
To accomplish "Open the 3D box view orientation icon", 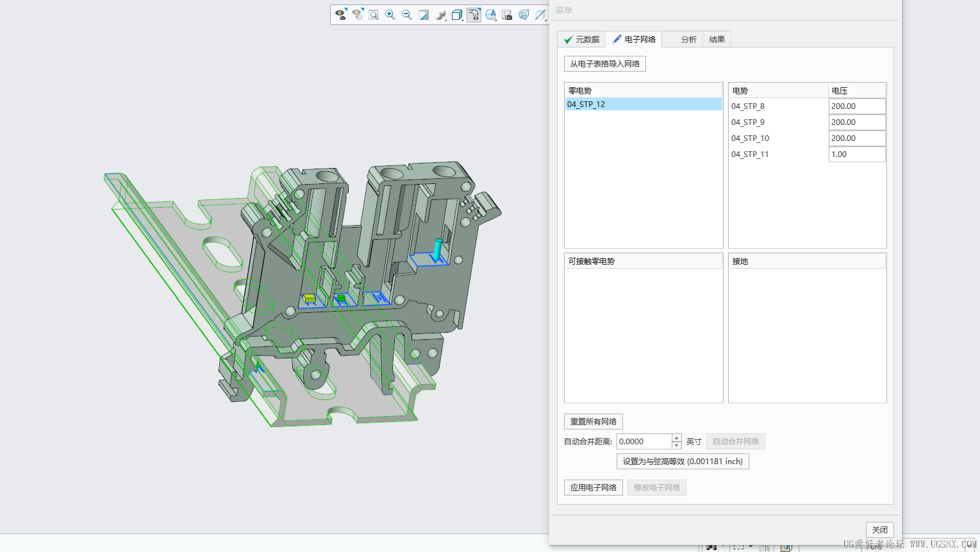I will [457, 15].
